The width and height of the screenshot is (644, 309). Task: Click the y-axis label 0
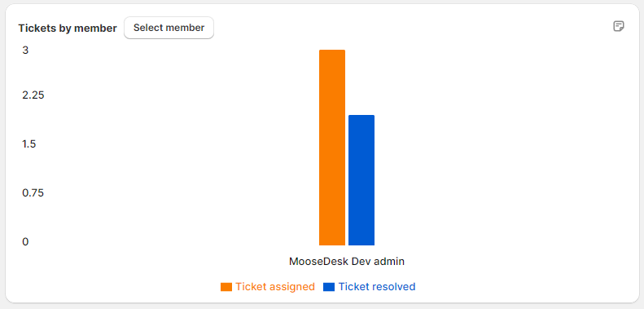25,242
